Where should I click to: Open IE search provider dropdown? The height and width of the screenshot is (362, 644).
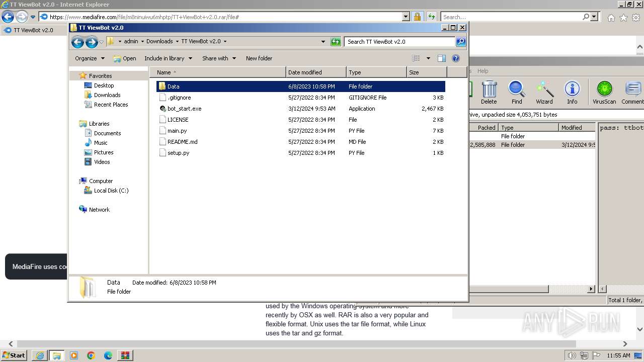click(x=594, y=17)
